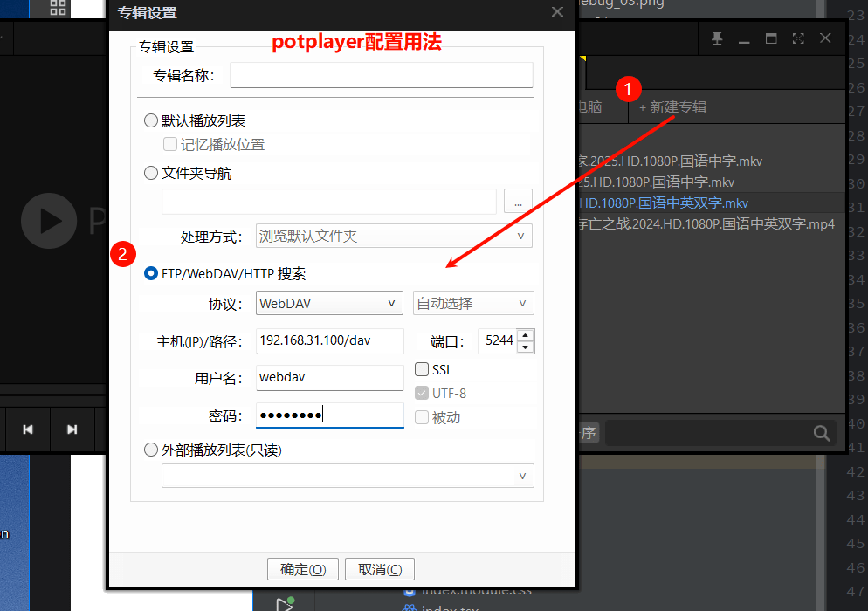Decrease the 端口 value with down arrow
This screenshot has height=611, width=868.
(x=526, y=347)
